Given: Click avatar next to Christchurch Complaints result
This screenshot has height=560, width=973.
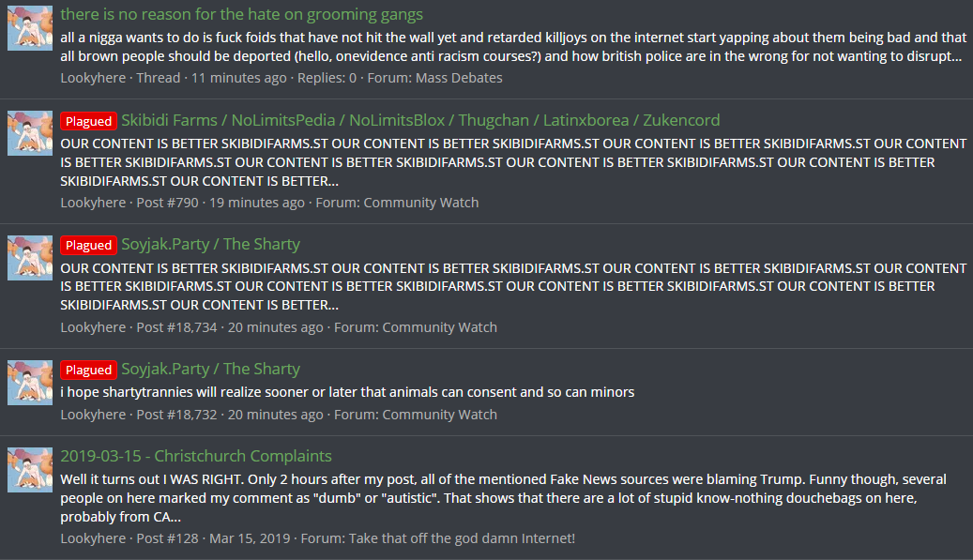Looking at the screenshot, I should 30,470.
